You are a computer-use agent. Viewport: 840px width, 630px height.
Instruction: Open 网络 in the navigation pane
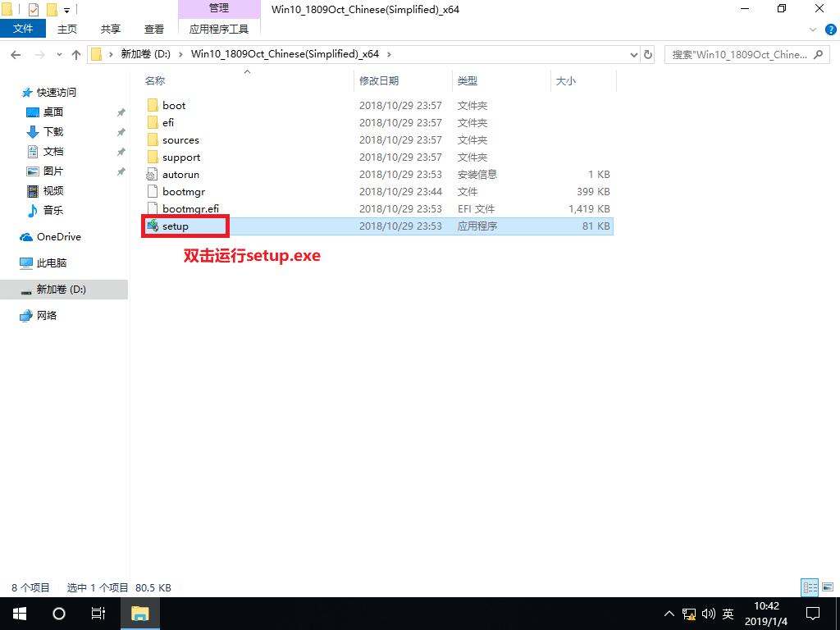[46, 316]
